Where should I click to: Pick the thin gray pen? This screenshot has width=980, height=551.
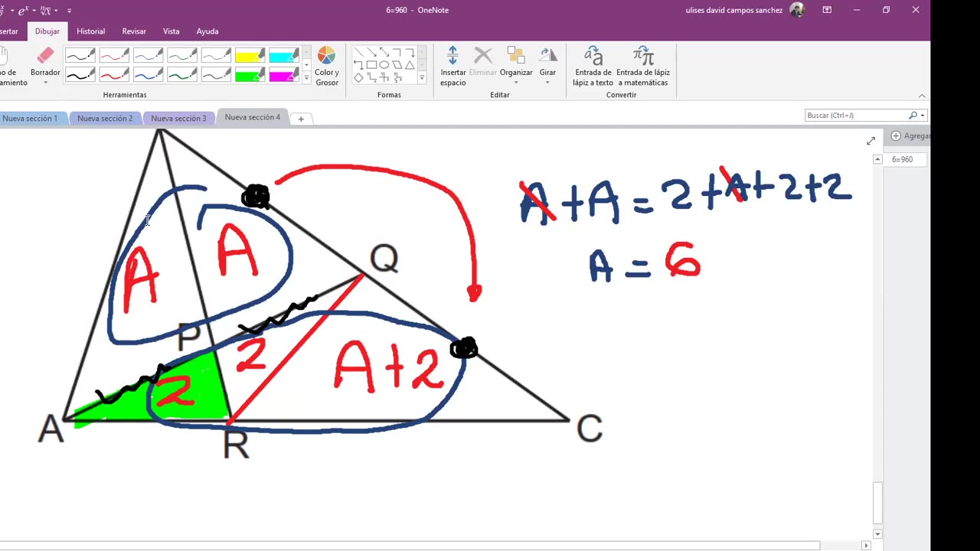215,55
